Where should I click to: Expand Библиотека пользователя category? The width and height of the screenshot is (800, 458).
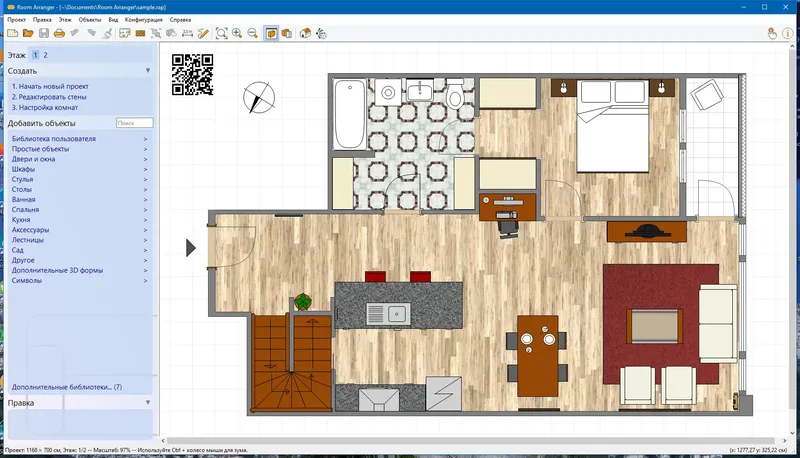click(80, 139)
